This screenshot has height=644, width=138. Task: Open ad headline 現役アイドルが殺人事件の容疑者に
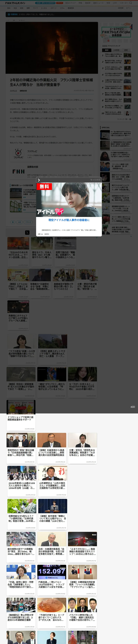click(69, 220)
